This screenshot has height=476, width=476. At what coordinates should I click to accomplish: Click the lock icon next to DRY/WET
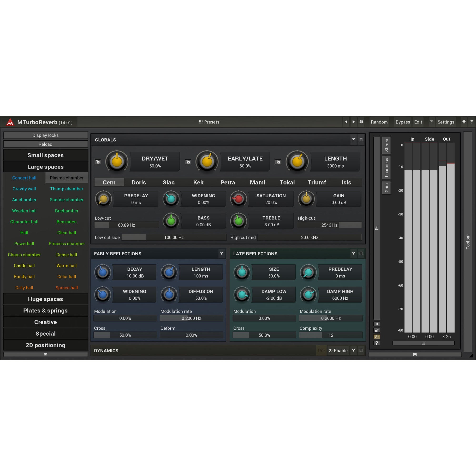(98, 162)
